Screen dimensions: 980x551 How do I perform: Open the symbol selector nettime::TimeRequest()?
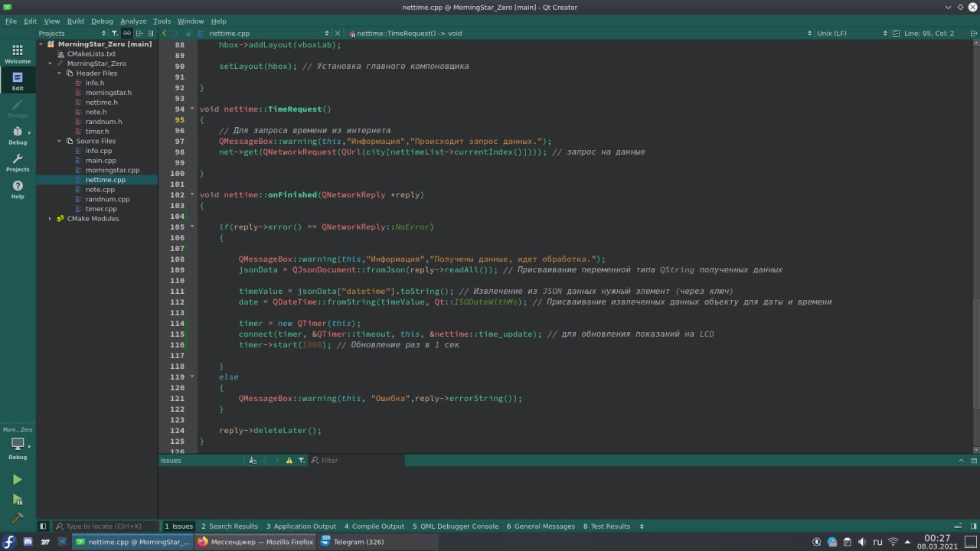[x=578, y=33]
